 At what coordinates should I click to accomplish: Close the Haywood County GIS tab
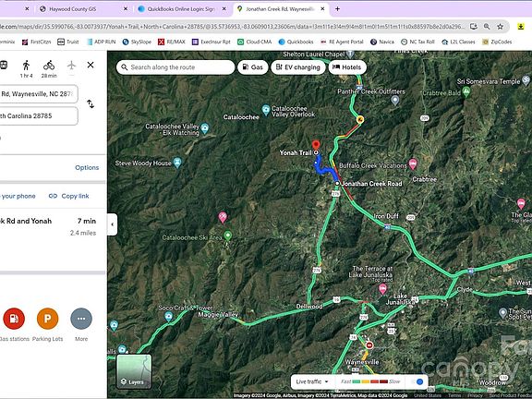click(x=126, y=9)
